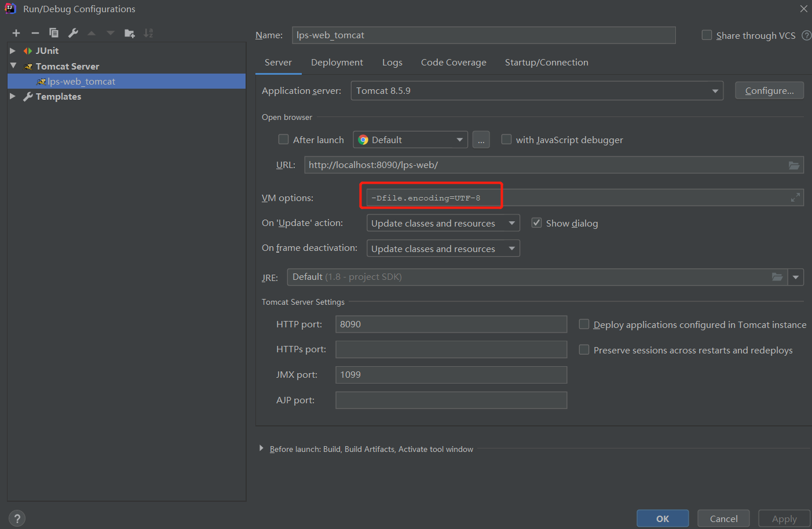Click into the HTTP port field
Image resolution: width=812 pixels, height=529 pixels.
pos(451,324)
